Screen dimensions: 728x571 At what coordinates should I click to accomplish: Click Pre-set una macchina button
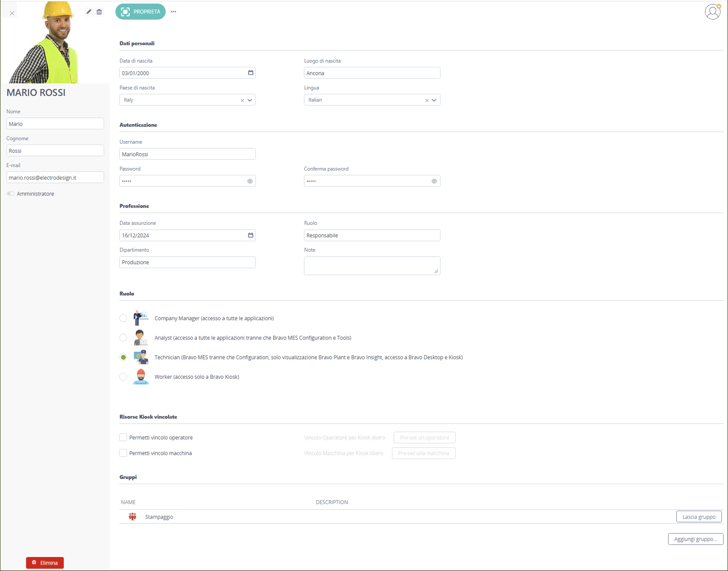click(x=423, y=453)
